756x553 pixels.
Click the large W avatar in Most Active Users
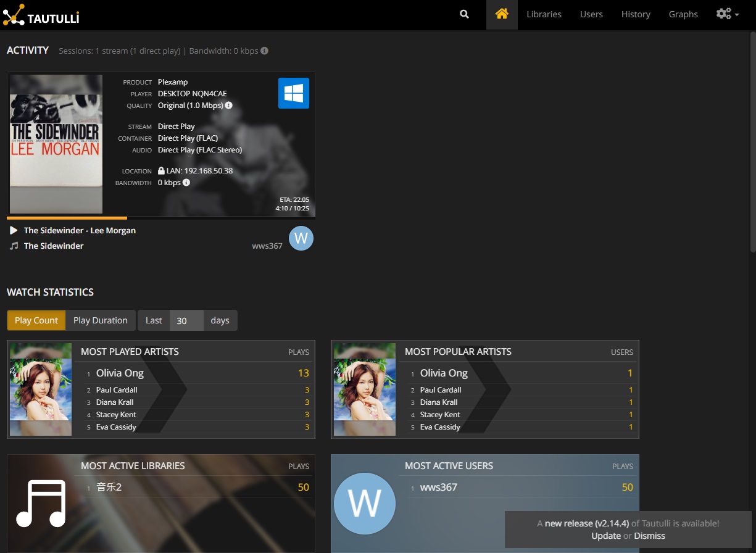[364, 504]
